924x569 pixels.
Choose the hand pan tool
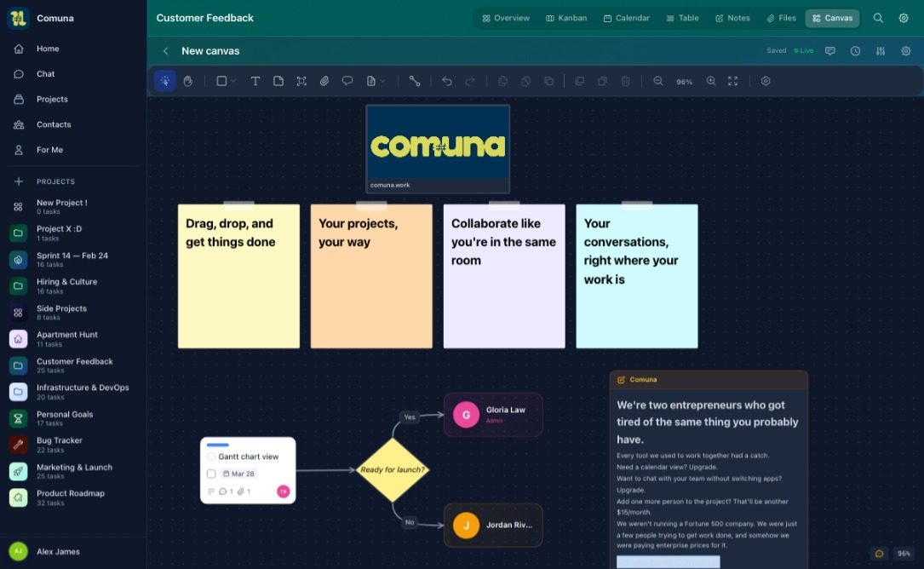click(188, 82)
